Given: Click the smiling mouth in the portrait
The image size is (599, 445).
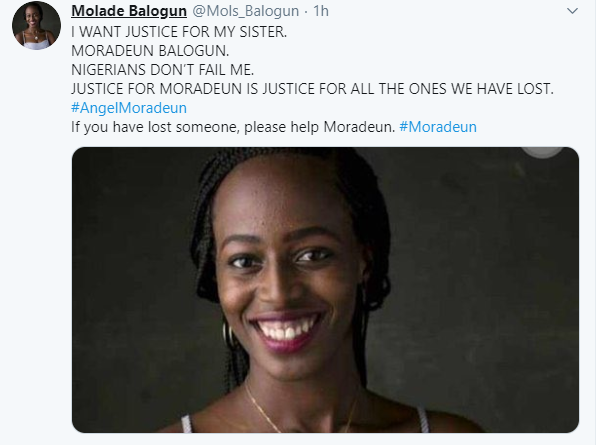Looking at the screenshot, I should pyautogui.click(x=287, y=330).
